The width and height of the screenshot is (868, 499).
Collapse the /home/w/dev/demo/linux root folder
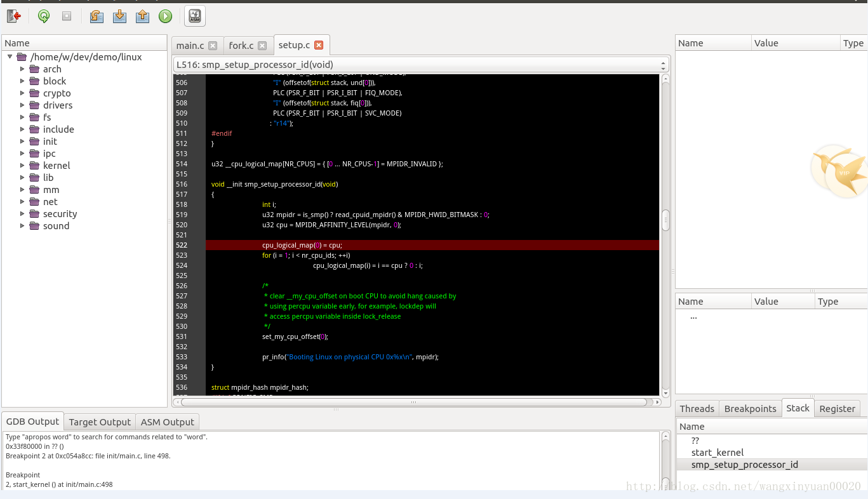(10, 57)
